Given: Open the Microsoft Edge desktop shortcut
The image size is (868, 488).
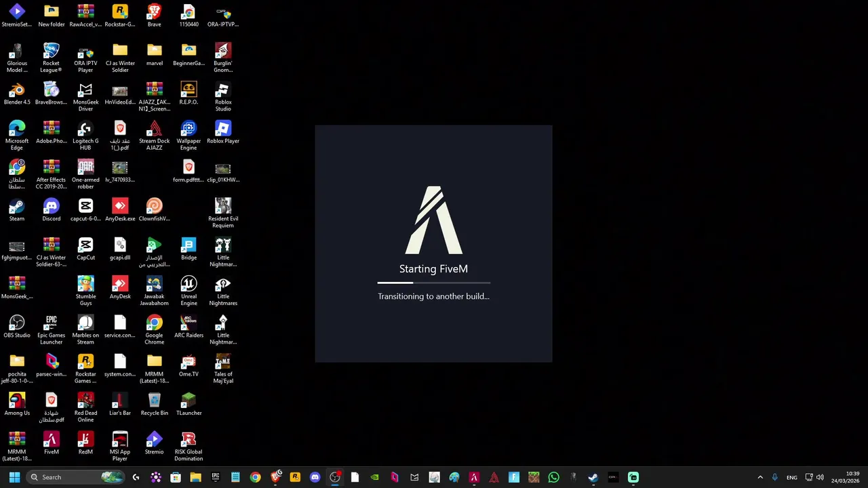Looking at the screenshot, I should click(17, 136).
